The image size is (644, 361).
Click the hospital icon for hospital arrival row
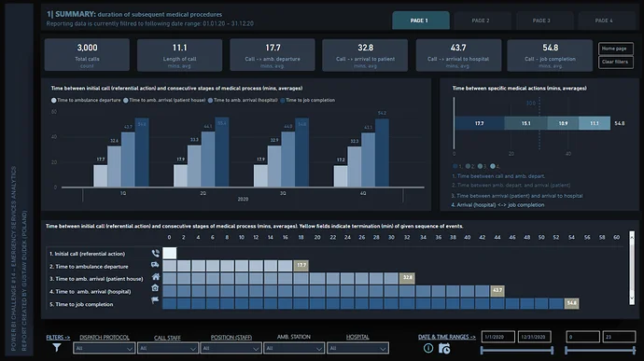tap(155, 288)
